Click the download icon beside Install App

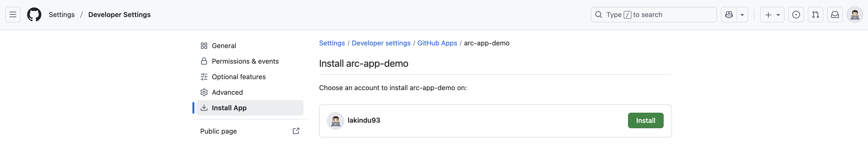(204, 108)
